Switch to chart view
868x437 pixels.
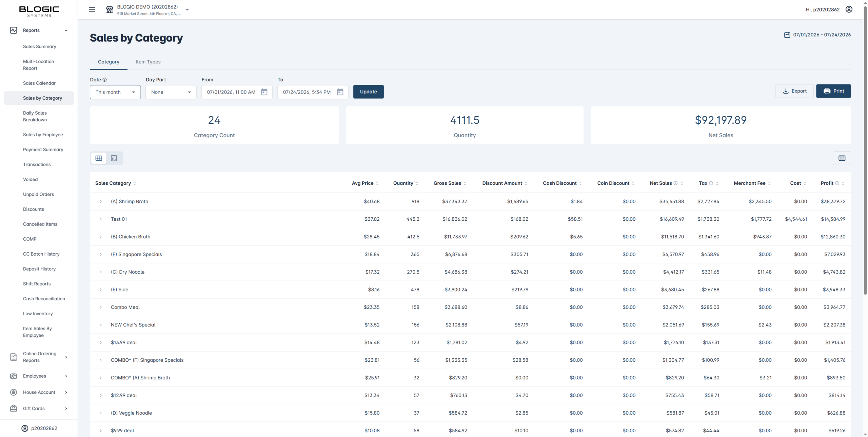point(114,158)
